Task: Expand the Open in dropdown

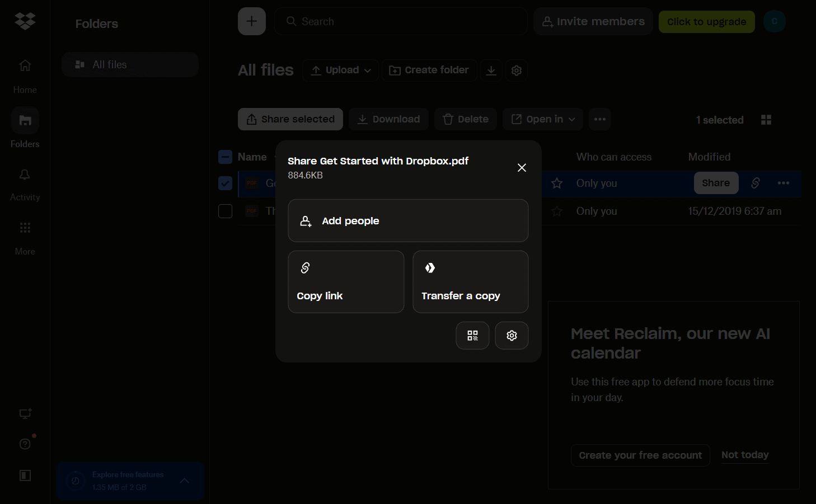Action: pos(542,119)
